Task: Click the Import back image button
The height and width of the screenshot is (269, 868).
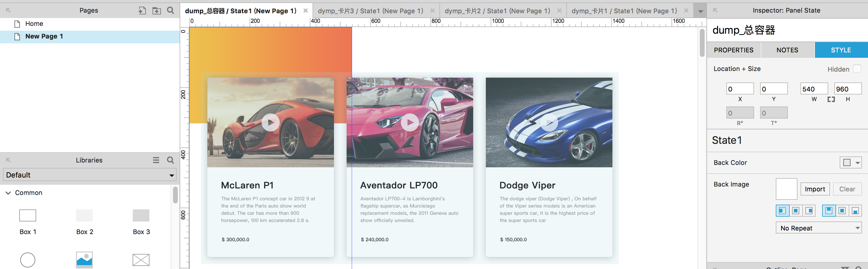Action: pos(815,189)
